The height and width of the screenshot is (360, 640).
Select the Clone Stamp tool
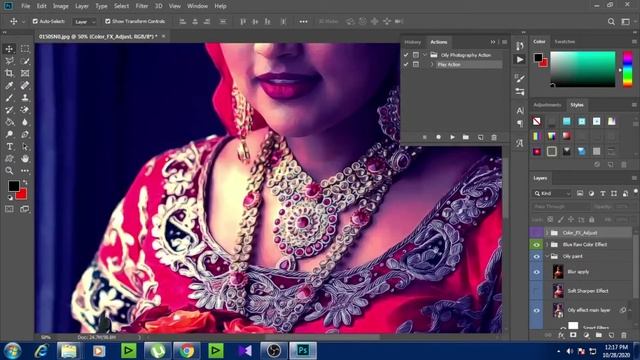pyautogui.click(x=25, y=98)
